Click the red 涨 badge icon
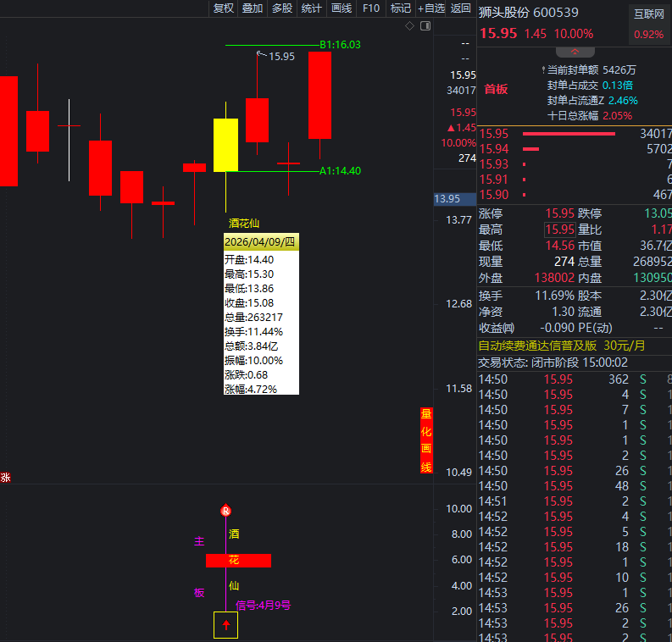The image size is (672, 642). tap(5, 478)
